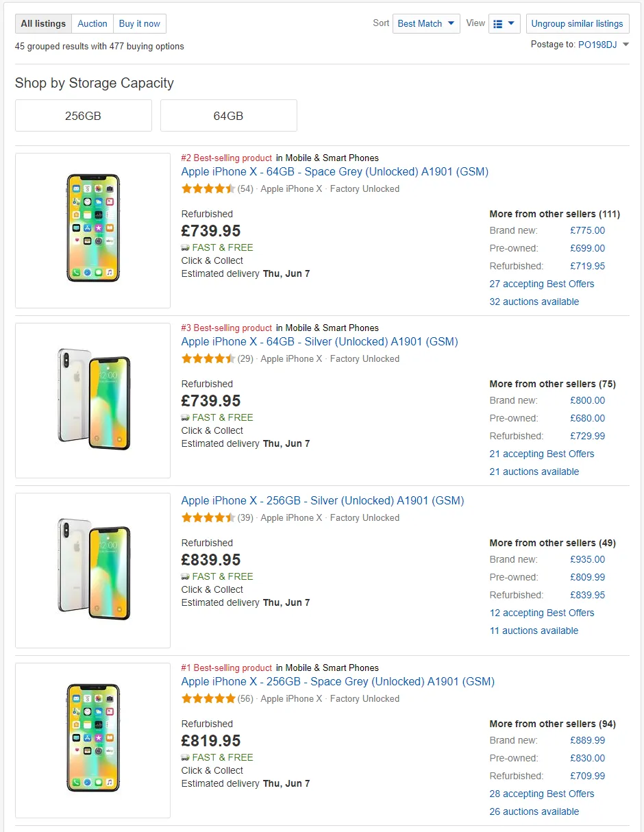Choose the 64GB storage capacity button
Screen dimensions: 644x832
[x=229, y=116]
